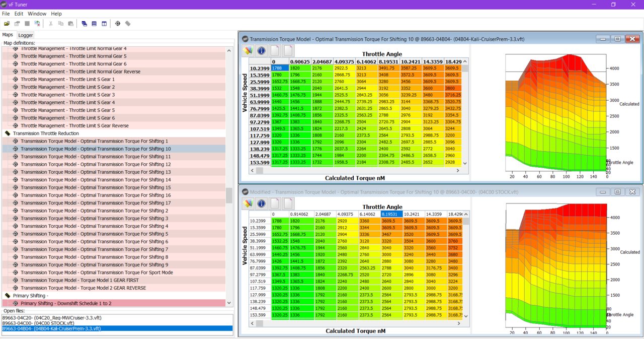
Task: Click scroll-right arrow under top table
Action: pos(458,170)
